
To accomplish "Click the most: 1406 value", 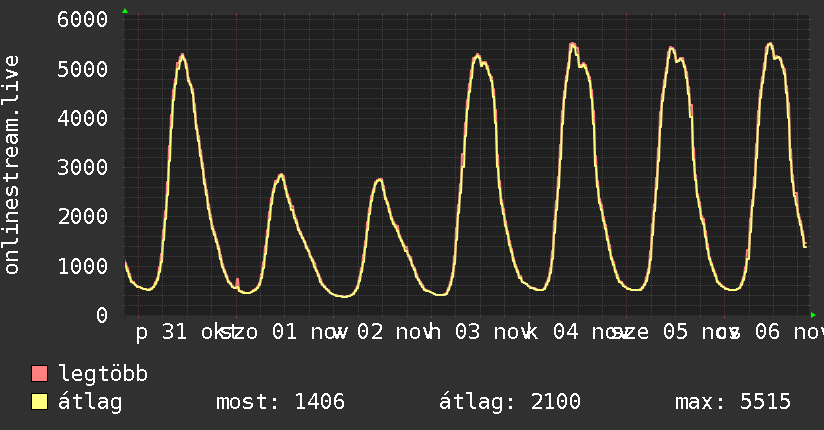I will click(280, 402).
